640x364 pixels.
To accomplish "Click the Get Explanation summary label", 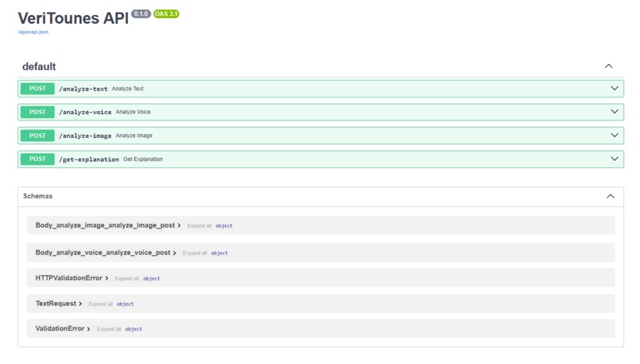I will 143,159.
